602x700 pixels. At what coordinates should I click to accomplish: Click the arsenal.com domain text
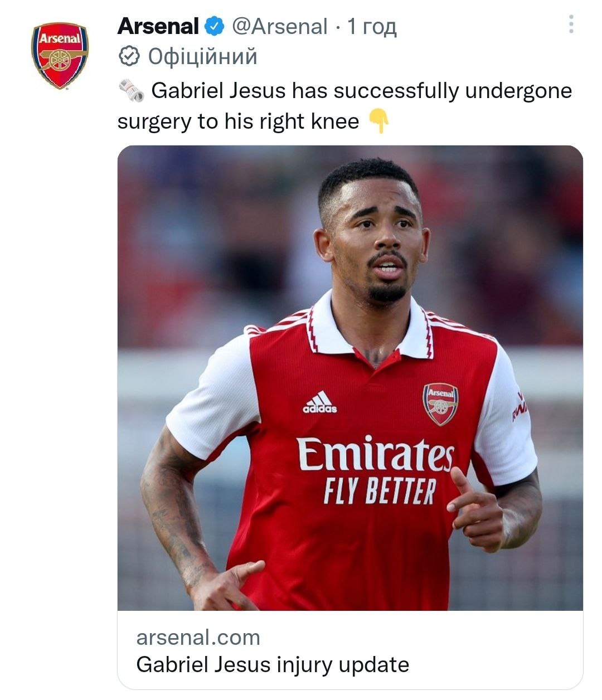click(198, 637)
